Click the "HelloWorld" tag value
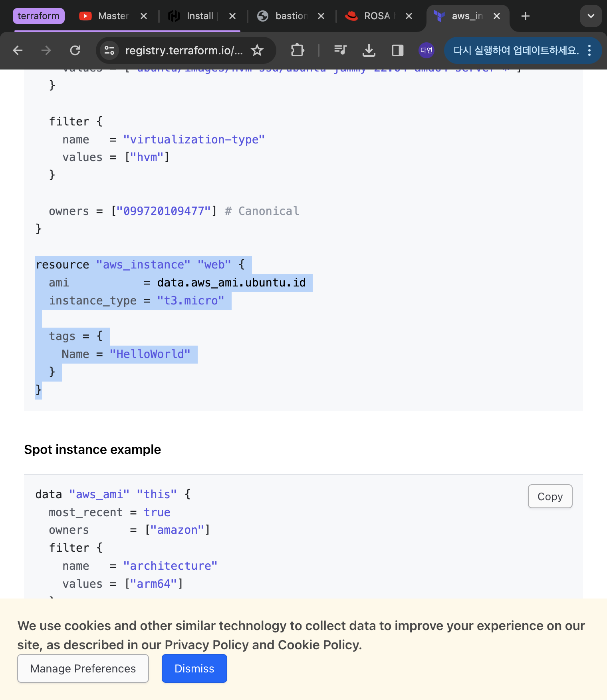The height and width of the screenshot is (700, 607). click(x=150, y=354)
